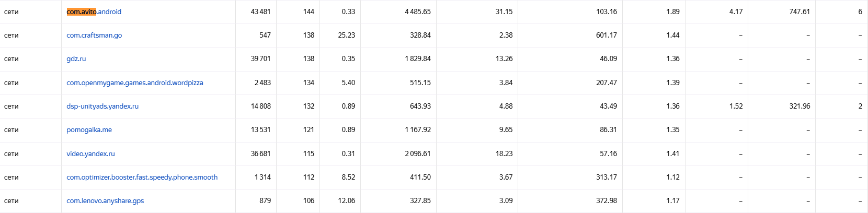
Task: Click the 321.96 value in unityads row
Action: [800, 106]
